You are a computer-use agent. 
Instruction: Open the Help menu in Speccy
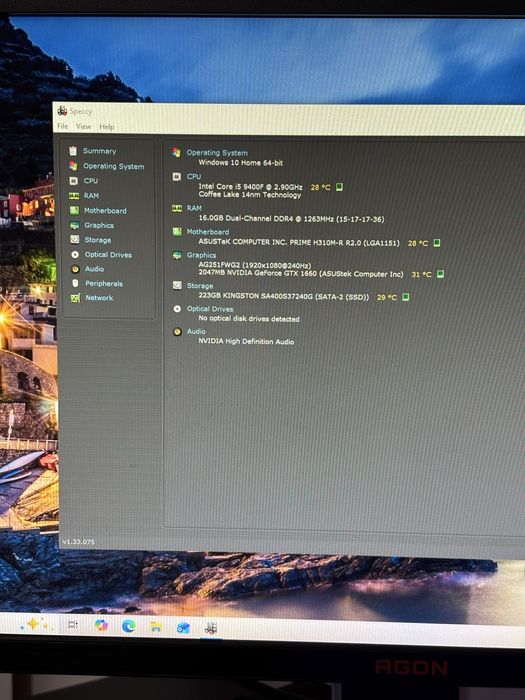(x=107, y=127)
